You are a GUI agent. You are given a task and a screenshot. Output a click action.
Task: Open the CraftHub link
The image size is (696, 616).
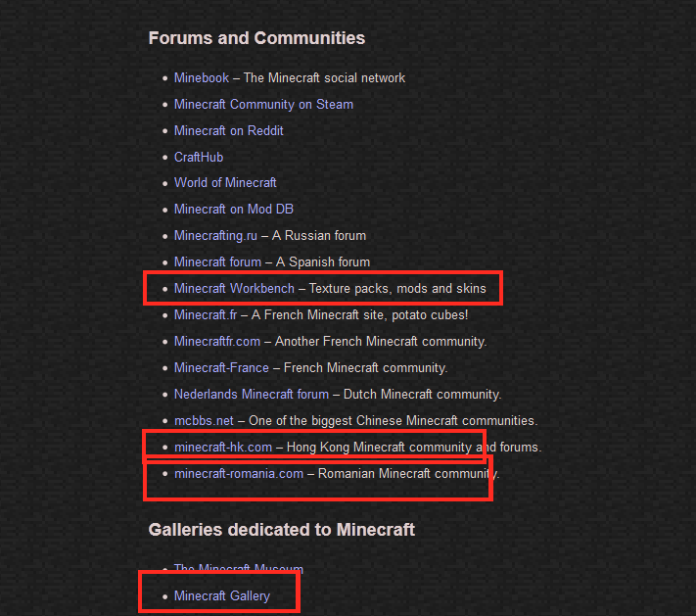coord(199,158)
